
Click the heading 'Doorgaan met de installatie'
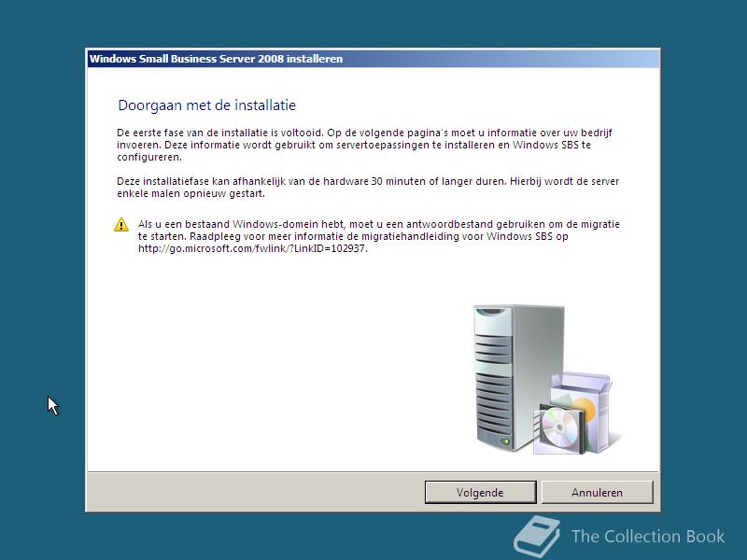pyautogui.click(x=206, y=105)
